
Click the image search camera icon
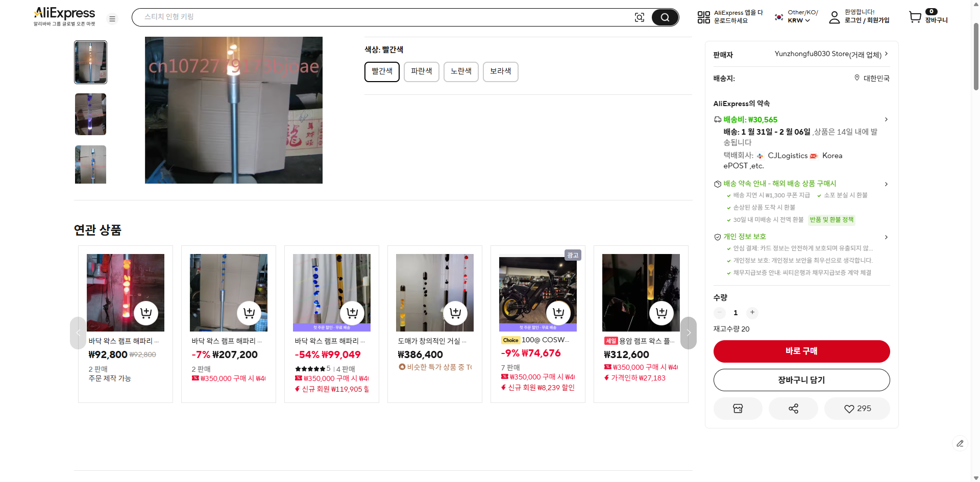639,17
